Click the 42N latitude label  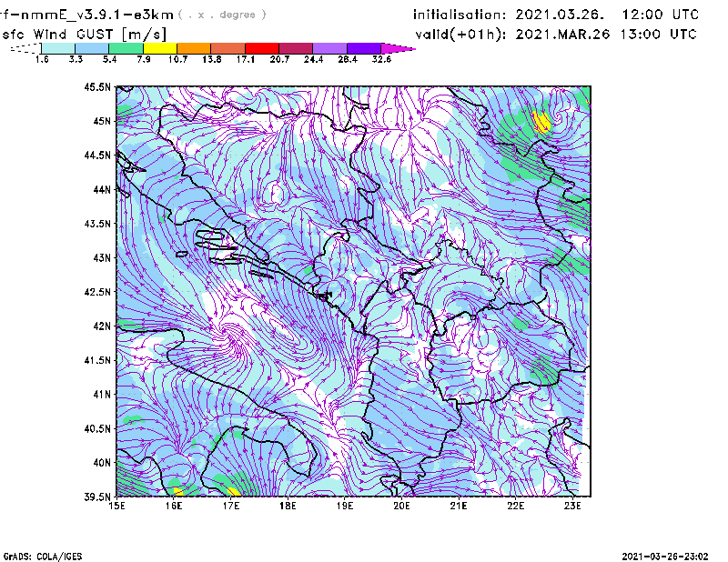click(x=102, y=326)
